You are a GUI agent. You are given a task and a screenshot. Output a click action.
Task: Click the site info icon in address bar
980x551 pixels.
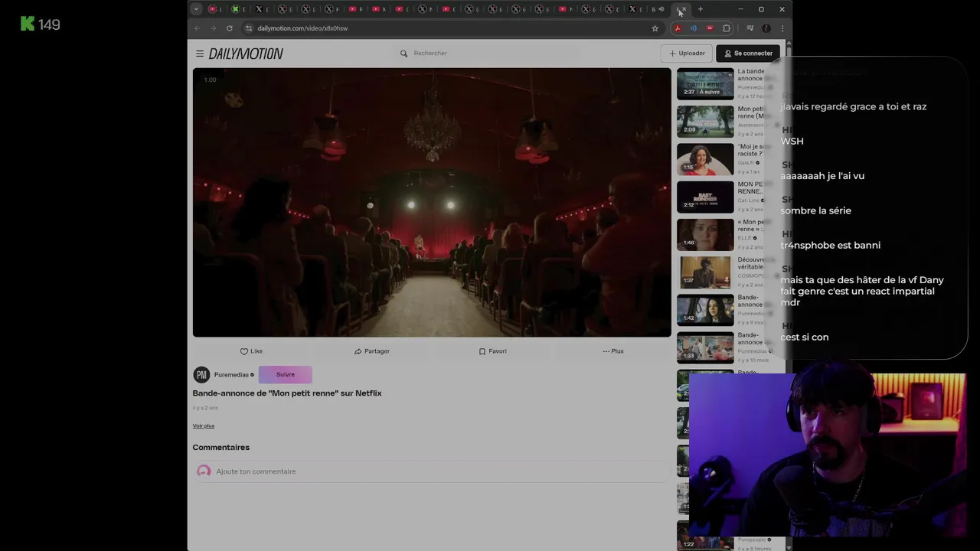coord(248,28)
